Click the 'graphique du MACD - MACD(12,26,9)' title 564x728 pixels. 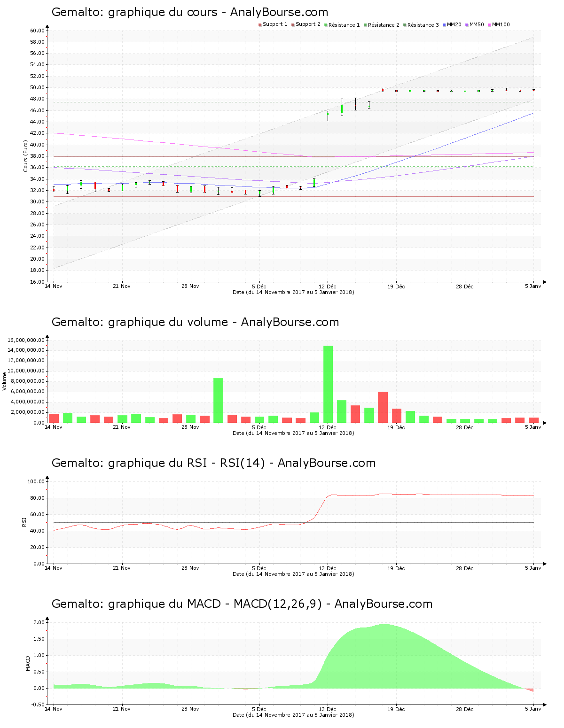[x=215, y=604]
